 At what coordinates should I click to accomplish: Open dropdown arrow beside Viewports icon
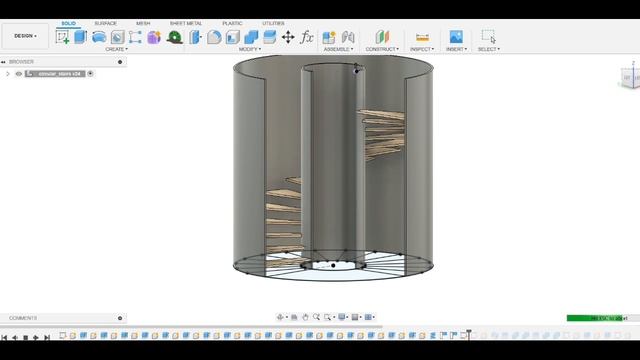(x=374, y=317)
